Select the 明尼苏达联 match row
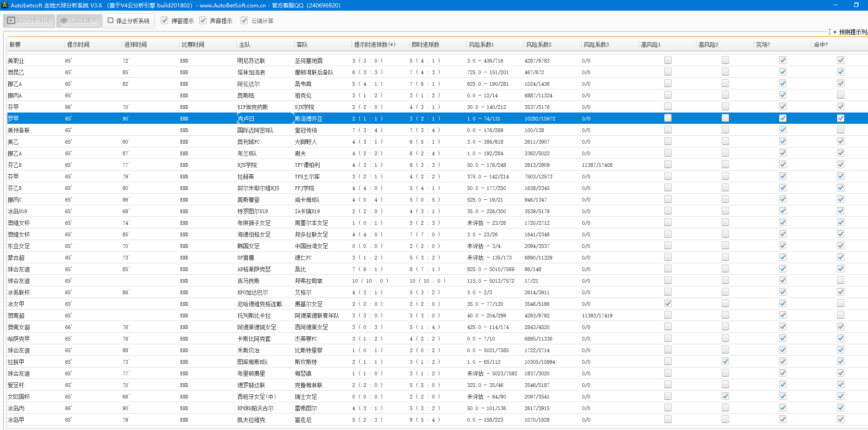868x430 pixels. coord(251,61)
